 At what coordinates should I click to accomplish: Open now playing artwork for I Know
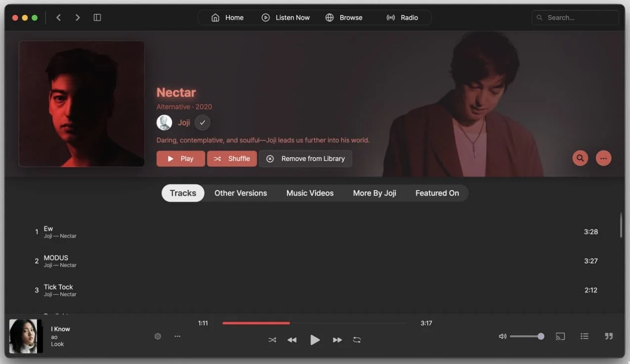pyautogui.click(x=26, y=336)
